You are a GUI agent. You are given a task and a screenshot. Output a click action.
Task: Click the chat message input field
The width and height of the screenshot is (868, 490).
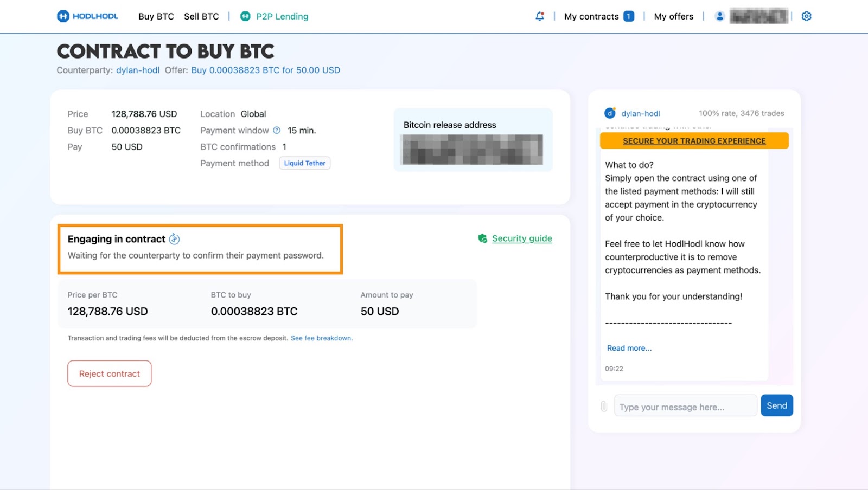[x=686, y=406]
